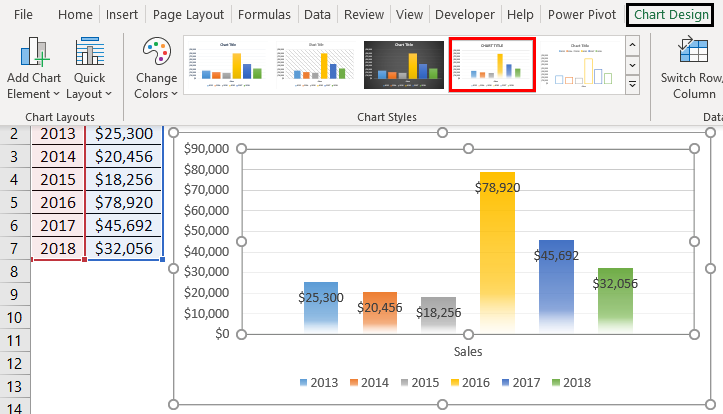
Task: Click the 2013 legend entry
Action: (x=319, y=383)
